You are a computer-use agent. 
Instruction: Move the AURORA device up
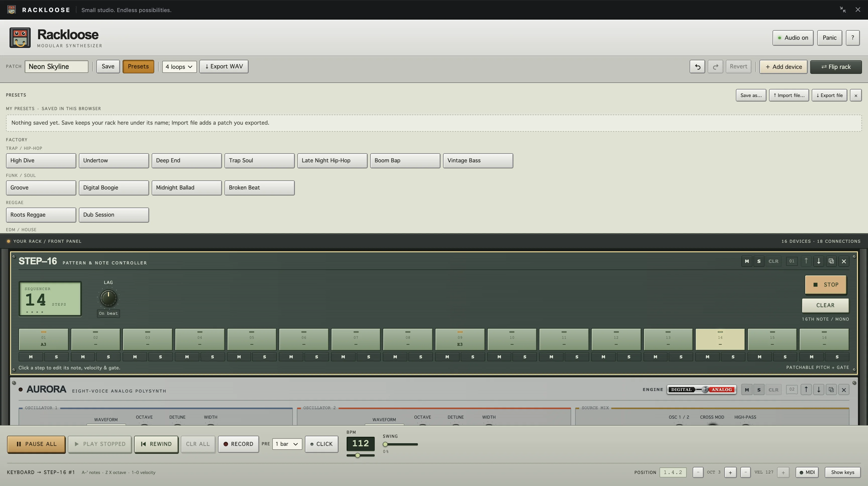point(806,390)
